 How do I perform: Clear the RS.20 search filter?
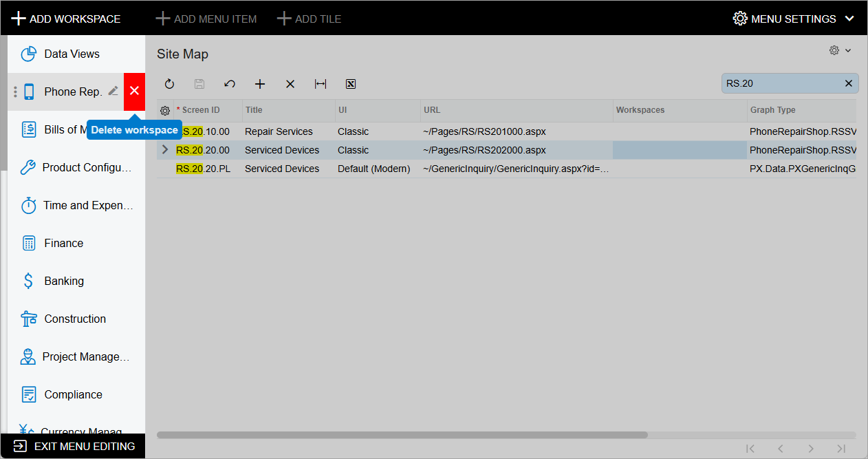click(x=848, y=83)
